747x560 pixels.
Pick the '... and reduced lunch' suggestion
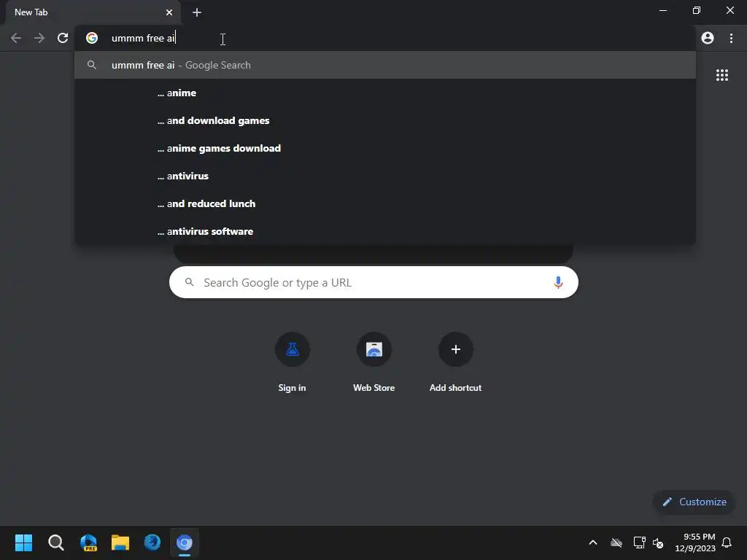pyautogui.click(x=385, y=203)
